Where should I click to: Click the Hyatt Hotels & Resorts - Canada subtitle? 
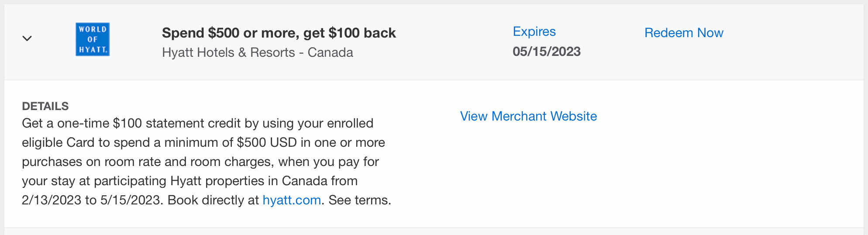[258, 52]
